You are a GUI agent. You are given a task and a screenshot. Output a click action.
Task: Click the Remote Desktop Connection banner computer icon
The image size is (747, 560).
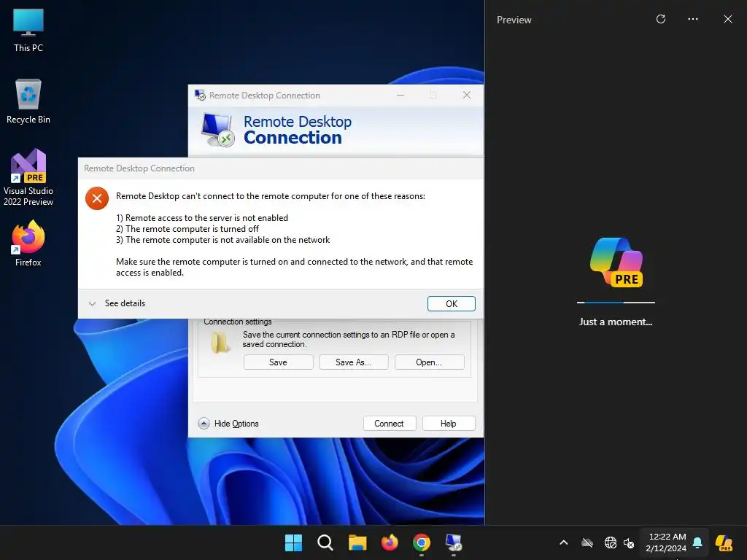click(217, 130)
